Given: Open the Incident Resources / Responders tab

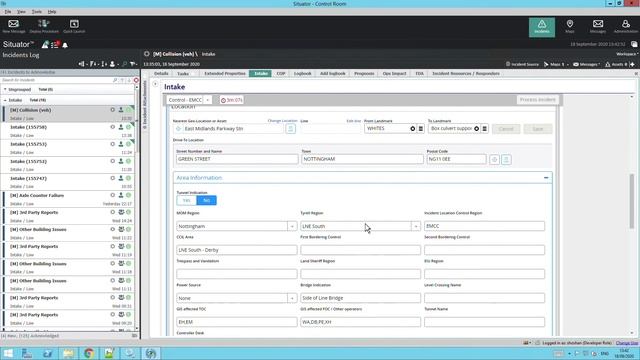Looking at the screenshot, I should [x=466, y=73].
